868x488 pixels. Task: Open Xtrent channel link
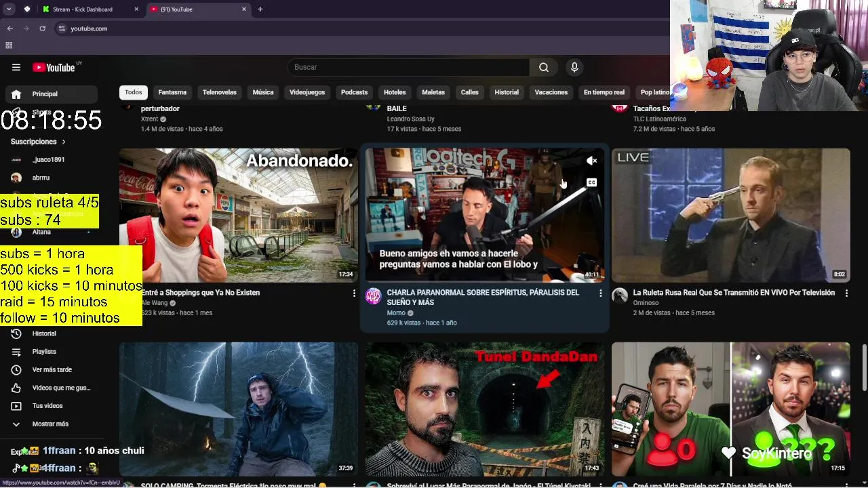[149, 119]
